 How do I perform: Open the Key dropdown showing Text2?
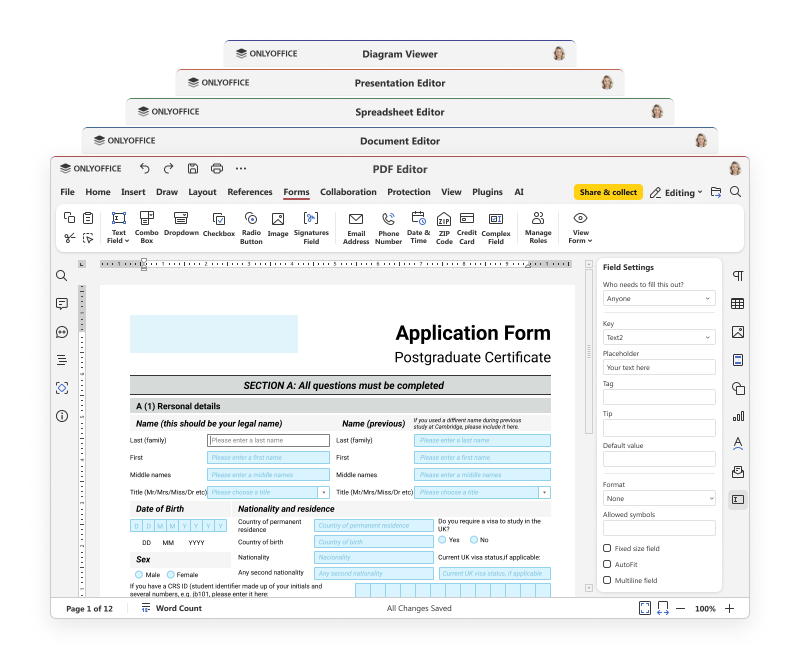point(658,336)
